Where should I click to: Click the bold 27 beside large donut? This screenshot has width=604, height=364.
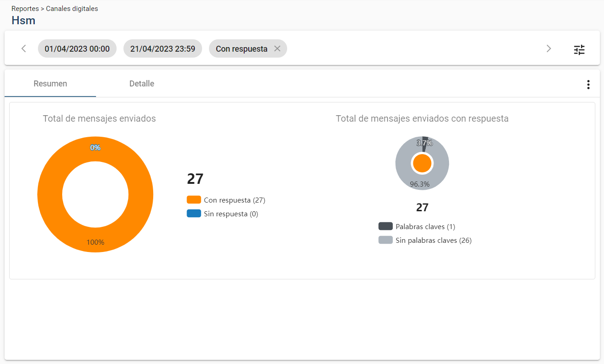(195, 179)
